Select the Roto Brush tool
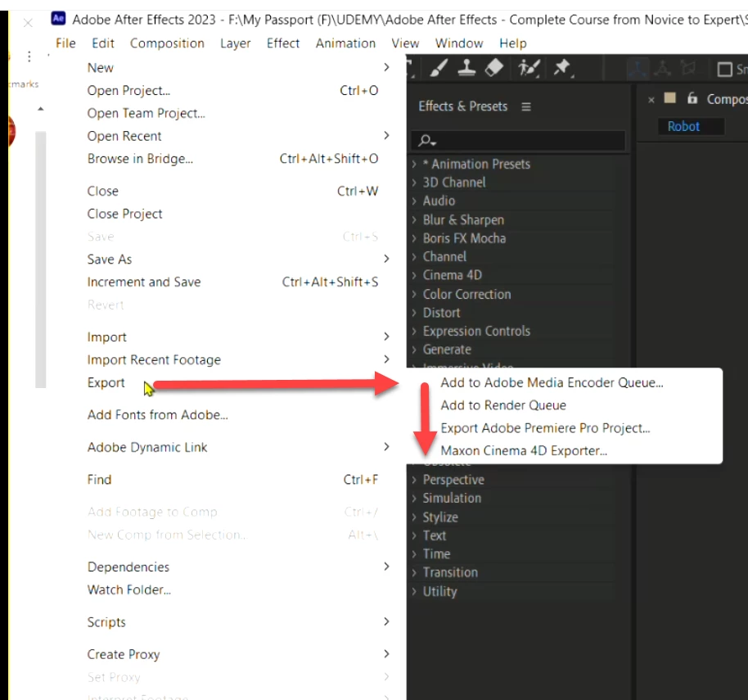 (x=529, y=68)
